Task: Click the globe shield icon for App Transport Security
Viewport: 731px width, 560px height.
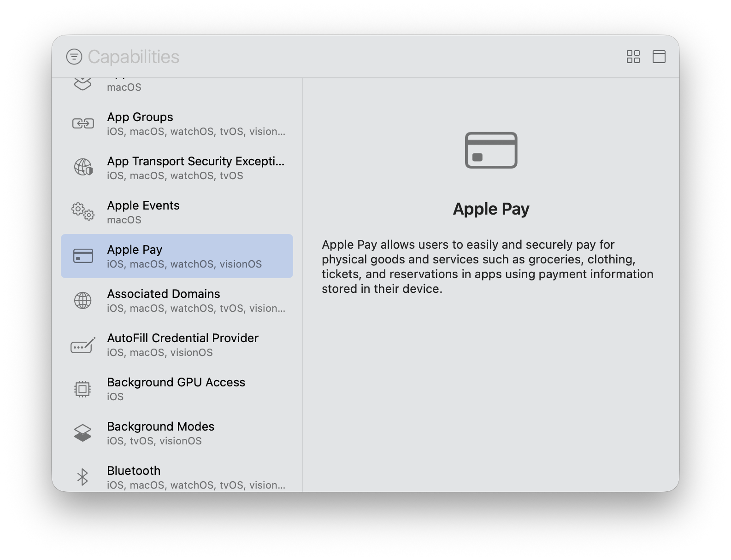Action: [83, 167]
